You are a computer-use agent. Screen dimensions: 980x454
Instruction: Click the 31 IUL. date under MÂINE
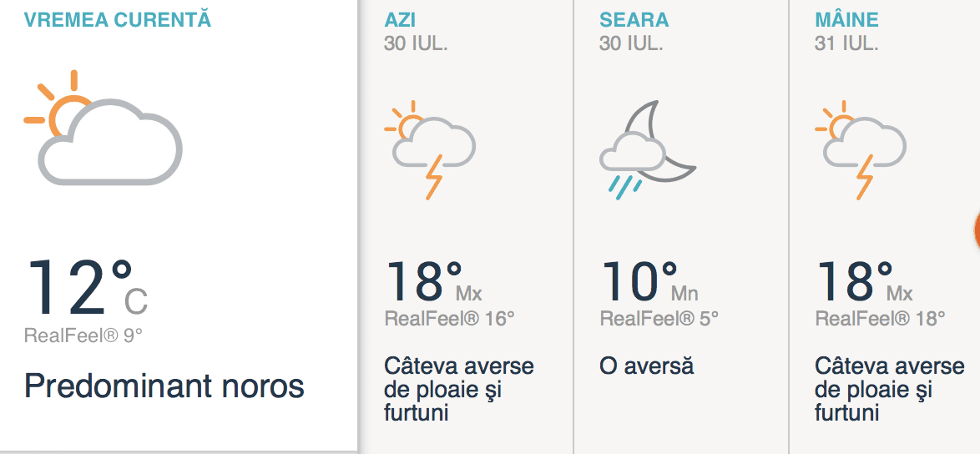[x=846, y=43]
